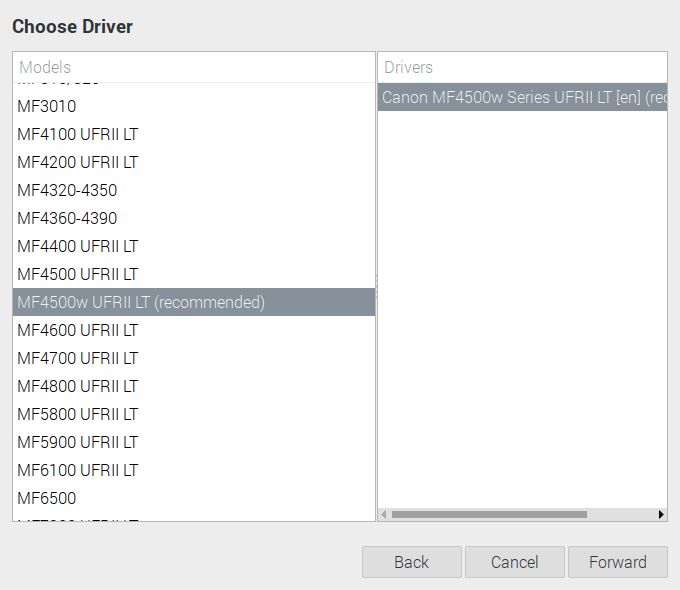Select MF4200 UFRII LT model

point(78,162)
